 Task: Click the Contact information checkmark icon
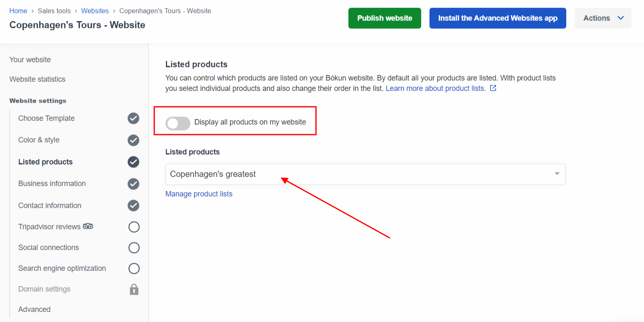point(133,206)
